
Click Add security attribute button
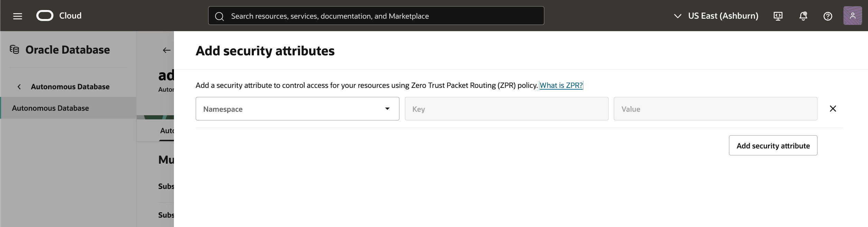pos(773,145)
